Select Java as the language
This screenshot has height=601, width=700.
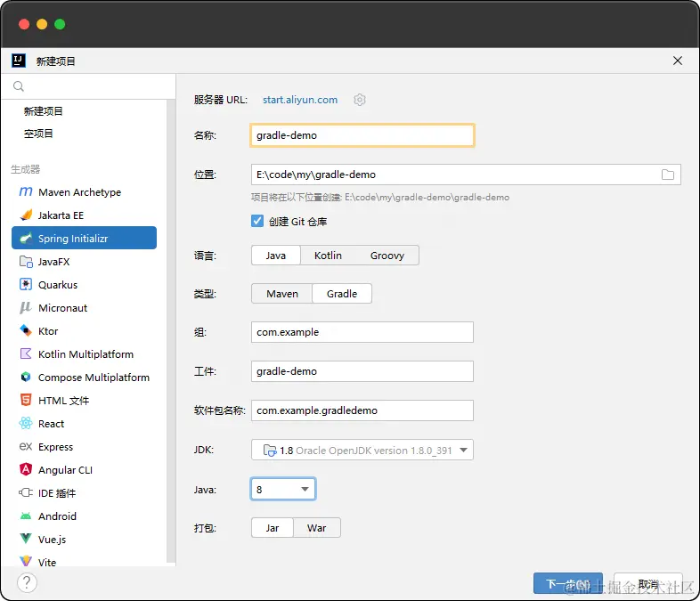tap(276, 256)
